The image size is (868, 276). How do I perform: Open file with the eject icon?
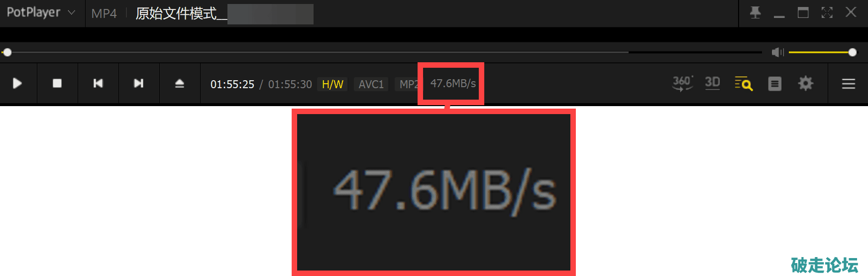[180, 83]
